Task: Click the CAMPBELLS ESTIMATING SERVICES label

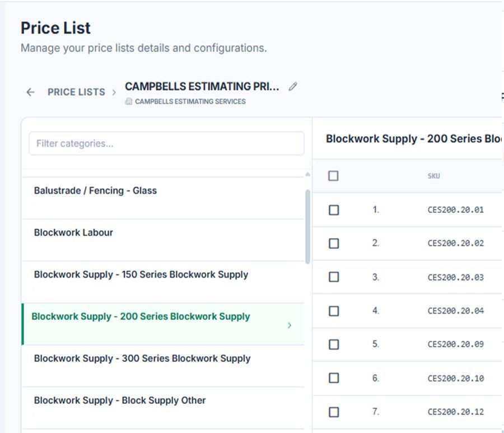Action: coord(190,101)
